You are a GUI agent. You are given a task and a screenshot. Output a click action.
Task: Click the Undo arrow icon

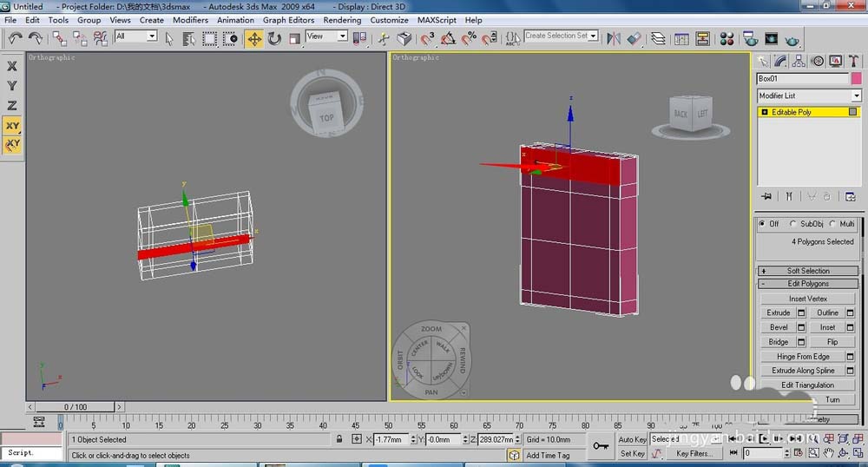[16, 38]
